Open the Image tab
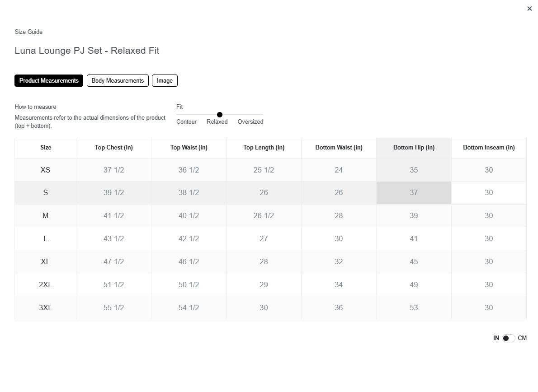The height and width of the screenshot is (392, 538). (165, 81)
